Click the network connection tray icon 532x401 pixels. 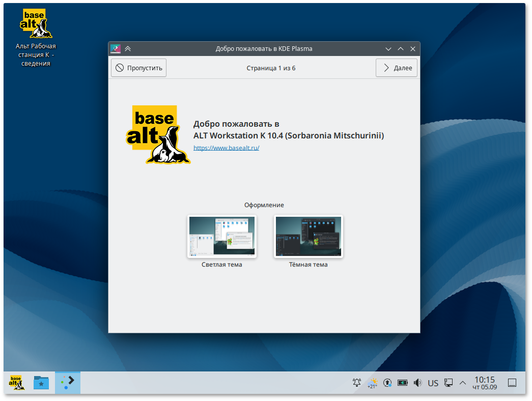pyautogui.click(x=449, y=383)
